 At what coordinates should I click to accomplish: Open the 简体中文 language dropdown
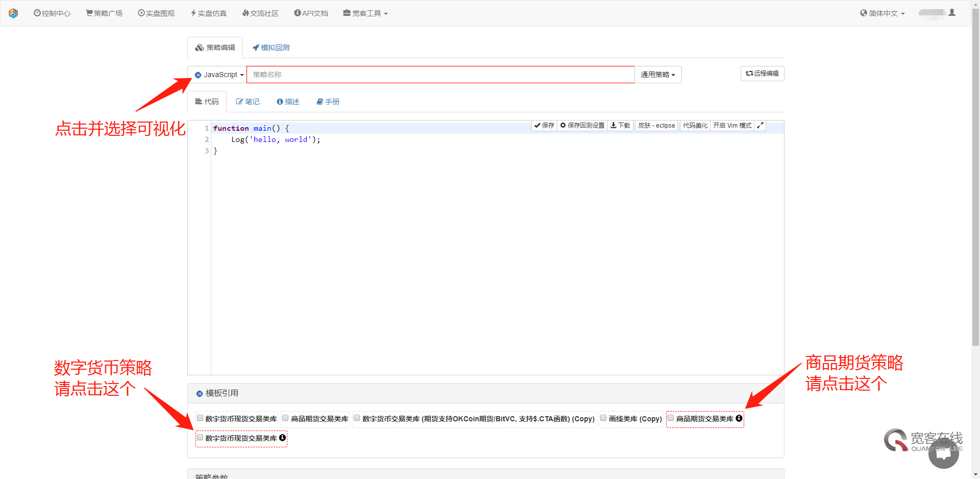coord(883,13)
